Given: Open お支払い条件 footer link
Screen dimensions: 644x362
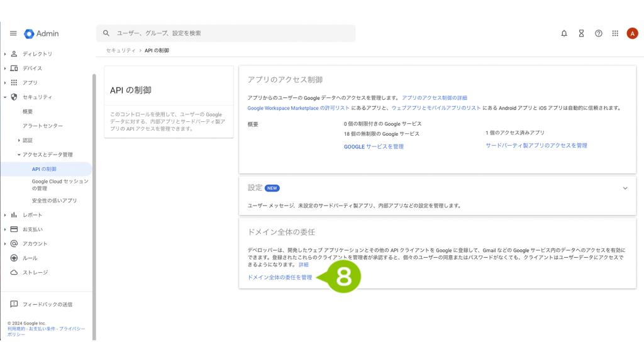Looking at the screenshot, I should click(x=42, y=329).
